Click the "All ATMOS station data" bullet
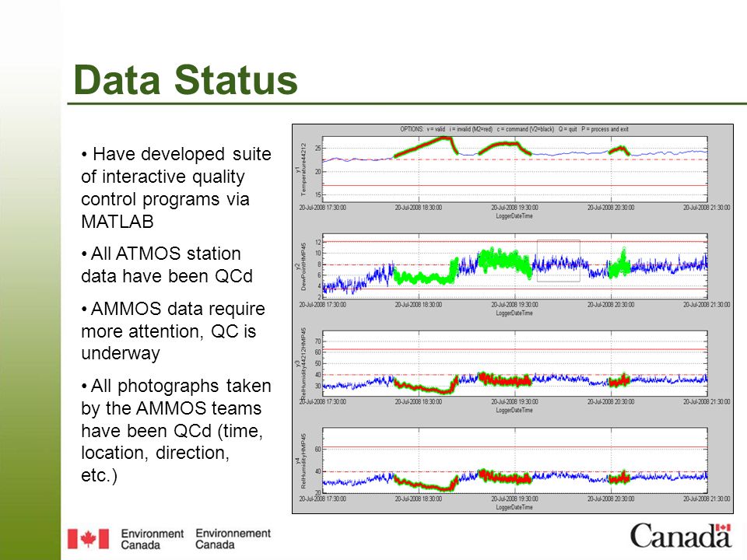Viewport: 747px width, 560px height. (167, 264)
